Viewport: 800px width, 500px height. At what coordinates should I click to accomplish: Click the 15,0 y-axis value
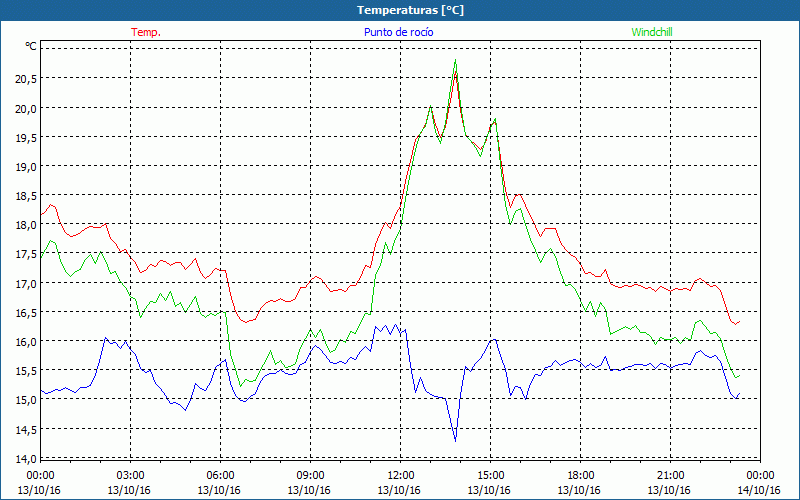(24, 399)
